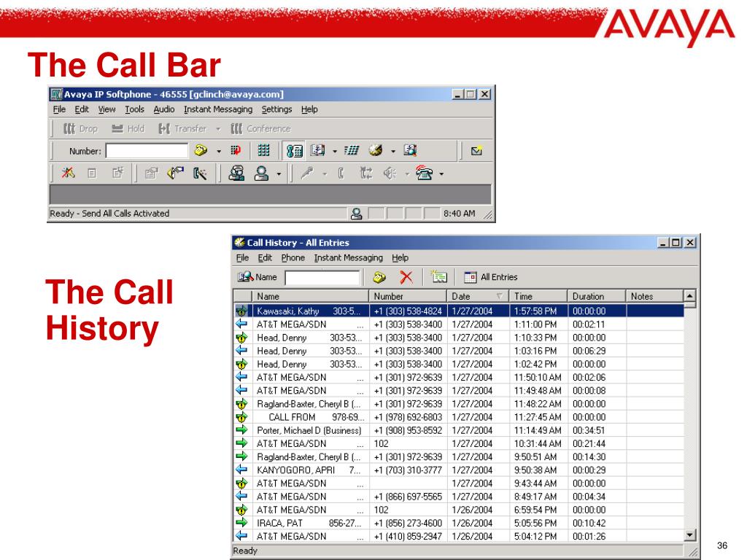Click the crossed-out wand icon in Softphone
The height and width of the screenshot is (560, 747).
[68, 173]
